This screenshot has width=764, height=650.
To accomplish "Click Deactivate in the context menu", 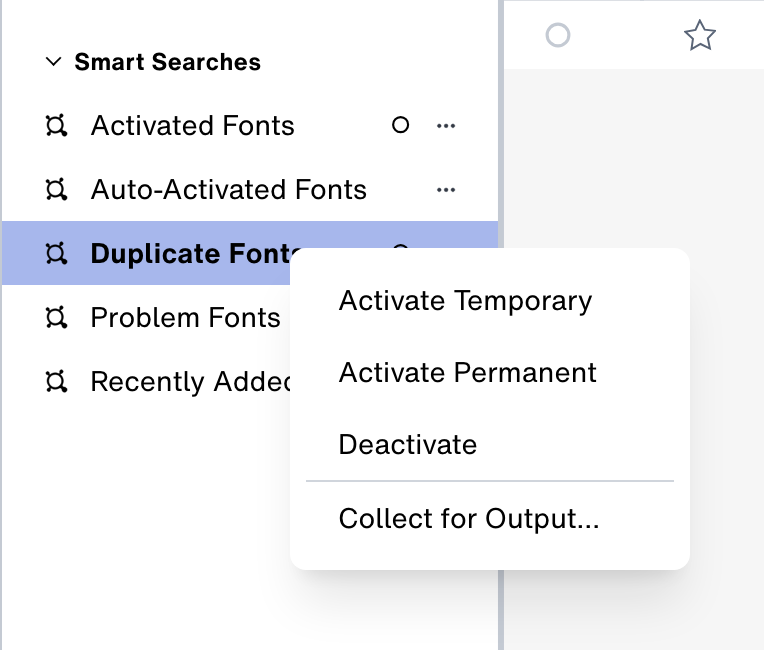I will [x=408, y=445].
